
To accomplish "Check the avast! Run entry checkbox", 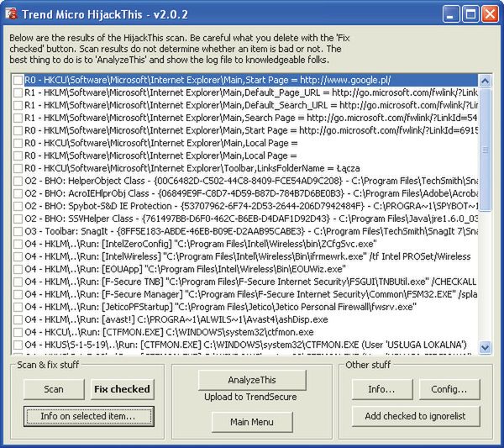I will (x=18, y=319).
